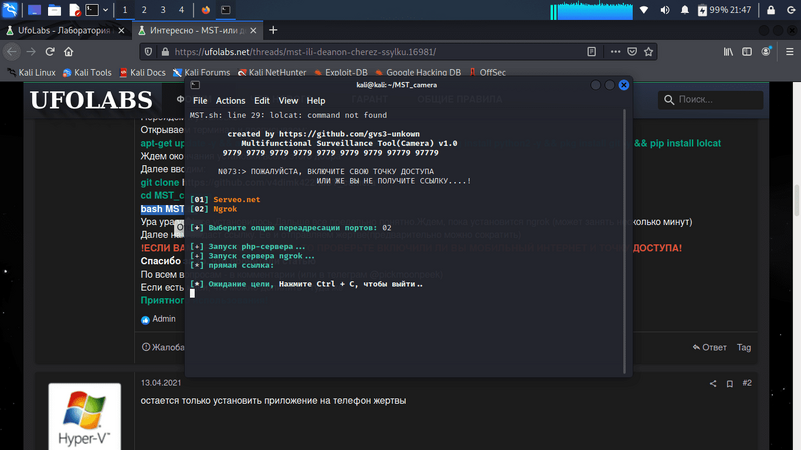This screenshot has width=801, height=450.
Task: Open the Kali Linux bookmark
Action: (x=32, y=73)
